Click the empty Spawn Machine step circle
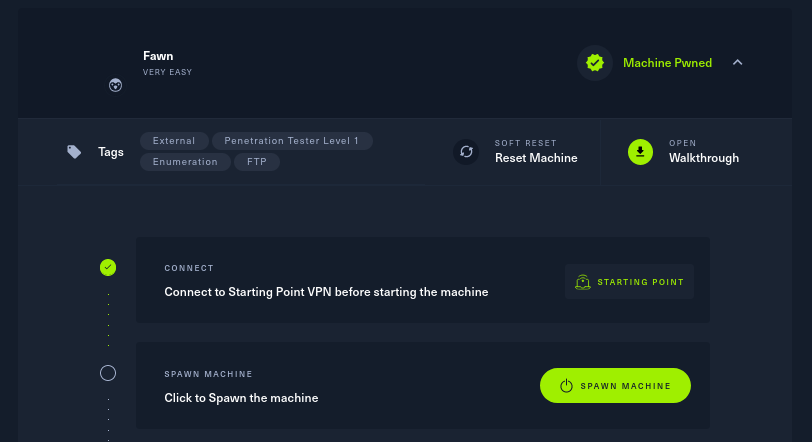 [108, 373]
